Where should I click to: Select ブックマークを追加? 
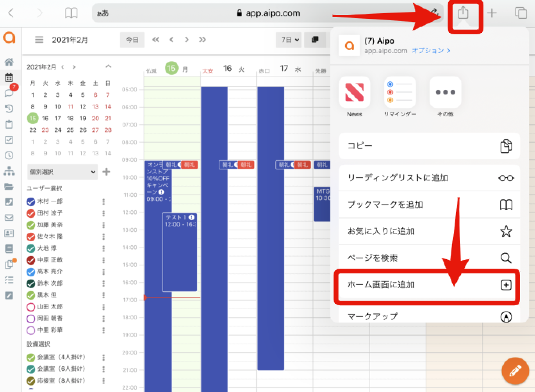tap(430, 205)
